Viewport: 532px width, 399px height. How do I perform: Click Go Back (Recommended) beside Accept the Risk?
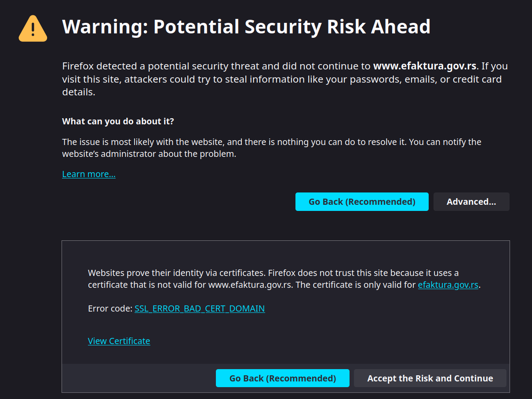coord(283,378)
